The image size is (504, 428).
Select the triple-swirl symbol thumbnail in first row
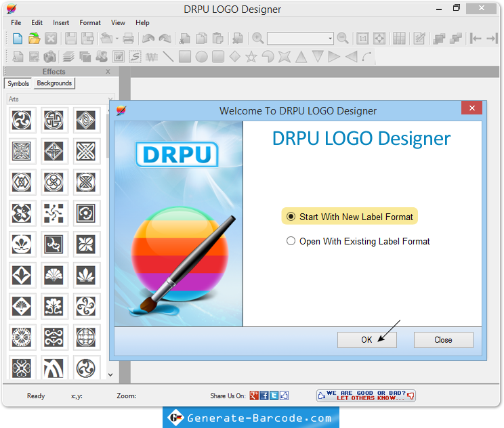click(22, 120)
